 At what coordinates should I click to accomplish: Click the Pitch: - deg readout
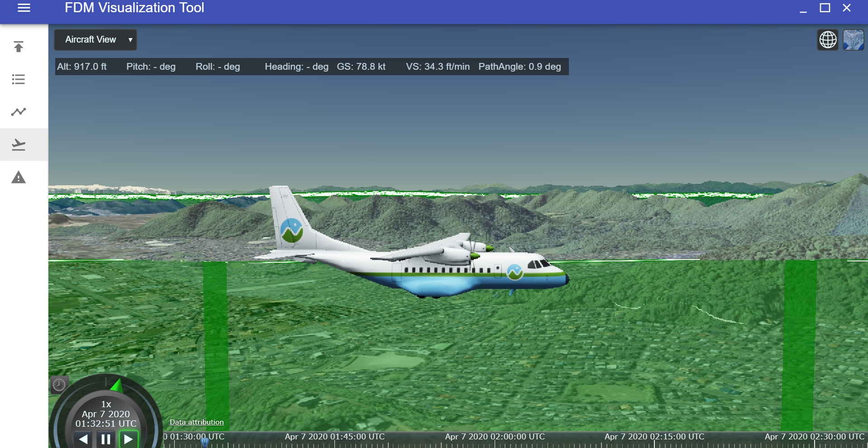(x=151, y=67)
